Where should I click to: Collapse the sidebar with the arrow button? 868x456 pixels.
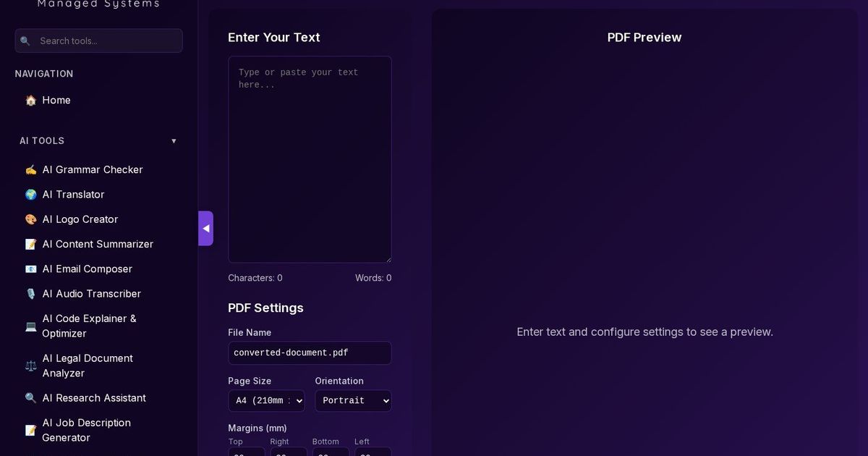[206, 228]
